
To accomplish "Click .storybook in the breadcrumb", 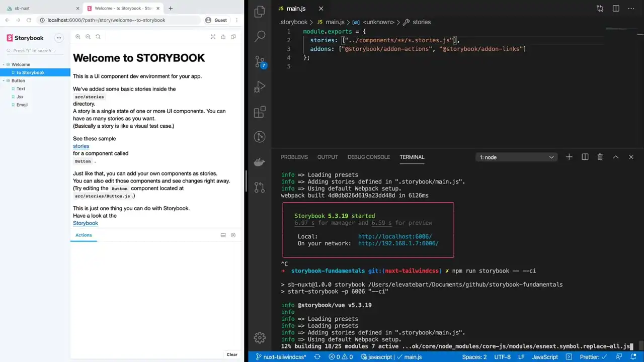I will 293,22.
